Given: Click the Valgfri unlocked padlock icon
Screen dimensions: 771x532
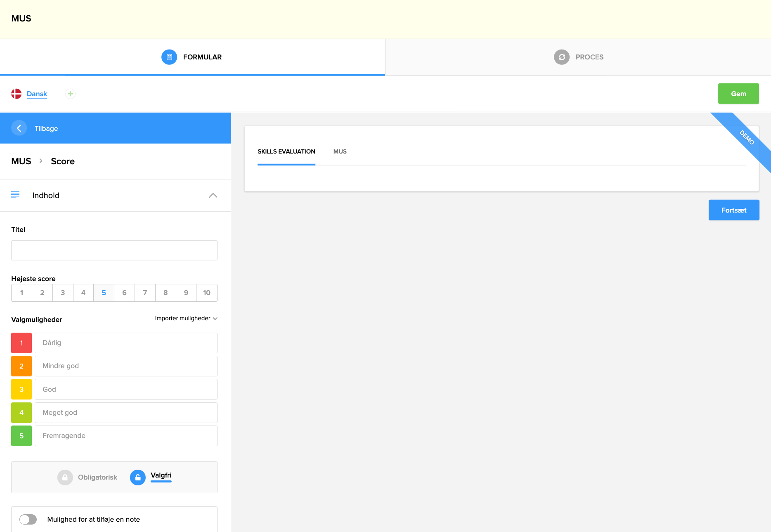Looking at the screenshot, I should (x=137, y=478).
